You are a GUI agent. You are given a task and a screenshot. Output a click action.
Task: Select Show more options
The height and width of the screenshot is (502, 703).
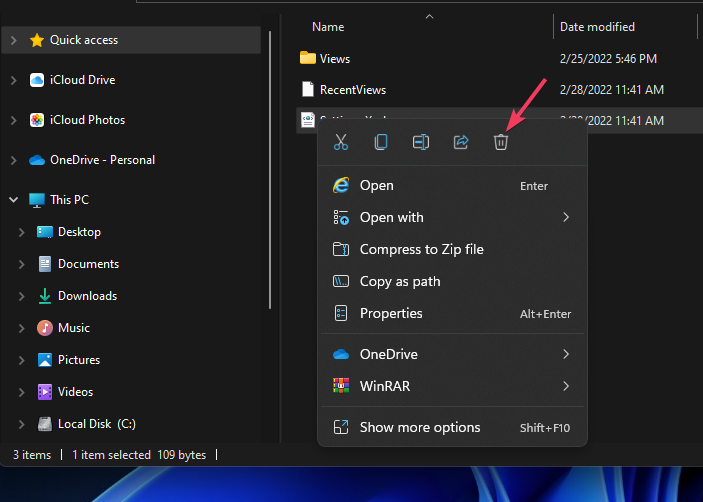pyautogui.click(x=452, y=427)
